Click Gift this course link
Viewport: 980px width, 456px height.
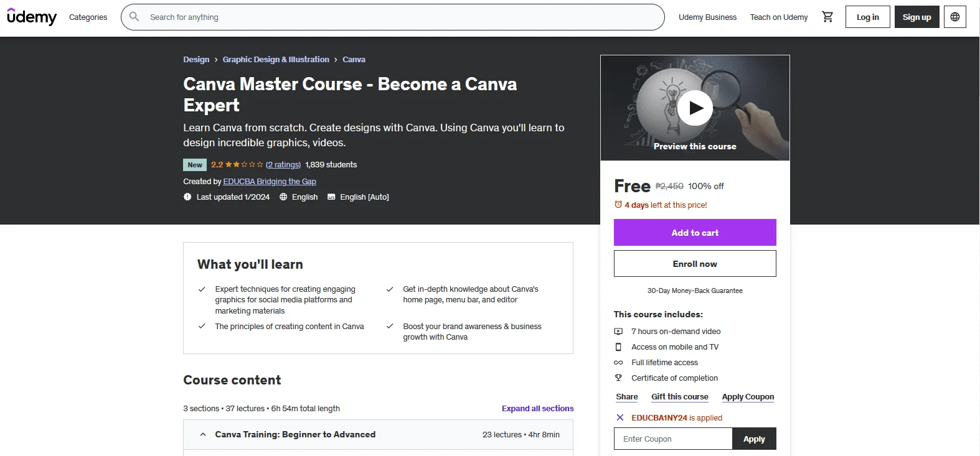click(x=680, y=397)
